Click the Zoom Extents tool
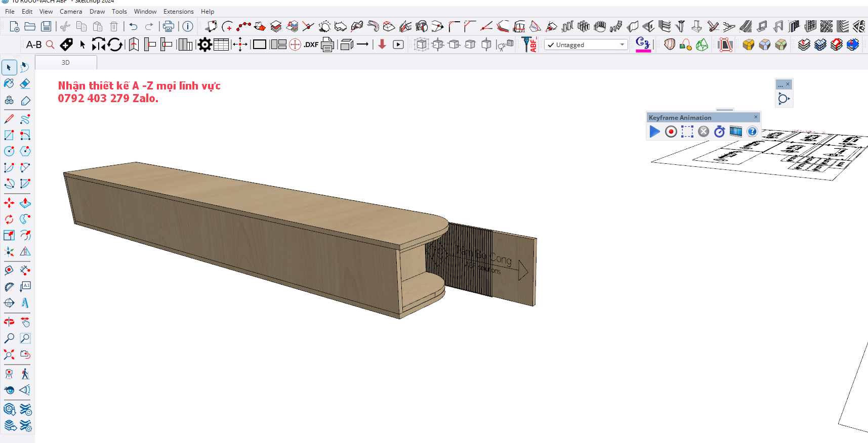 point(9,355)
